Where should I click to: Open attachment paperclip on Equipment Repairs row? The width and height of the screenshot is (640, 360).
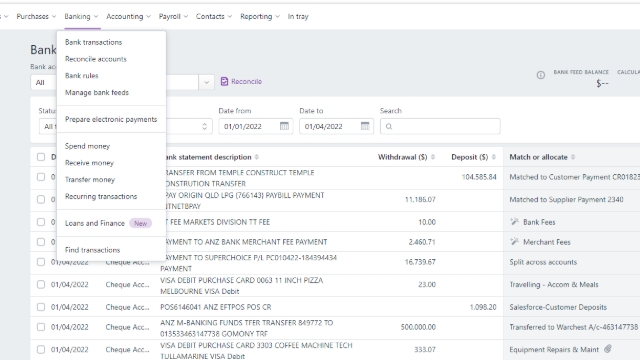(x=608, y=349)
